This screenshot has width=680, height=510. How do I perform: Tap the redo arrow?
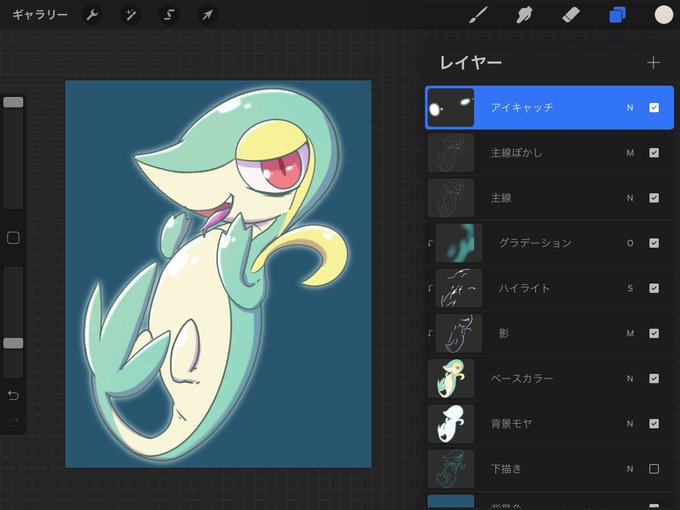tap(13, 422)
